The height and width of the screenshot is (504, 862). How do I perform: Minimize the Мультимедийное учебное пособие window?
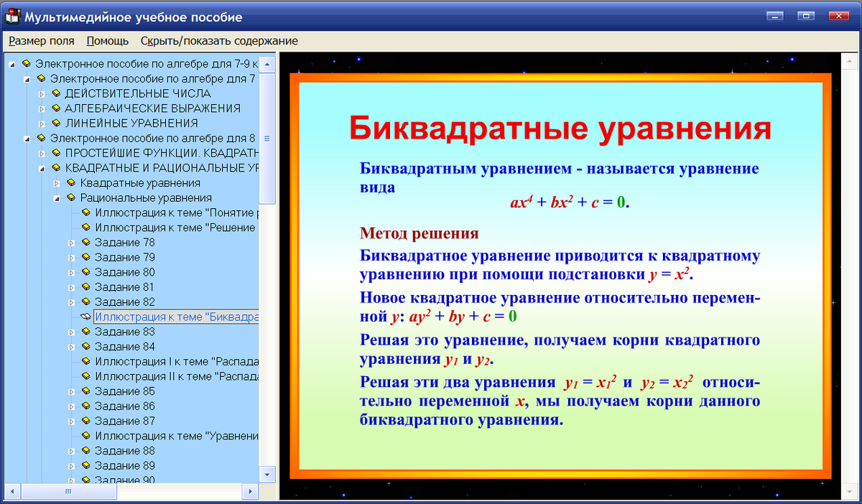pyautogui.click(x=774, y=15)
